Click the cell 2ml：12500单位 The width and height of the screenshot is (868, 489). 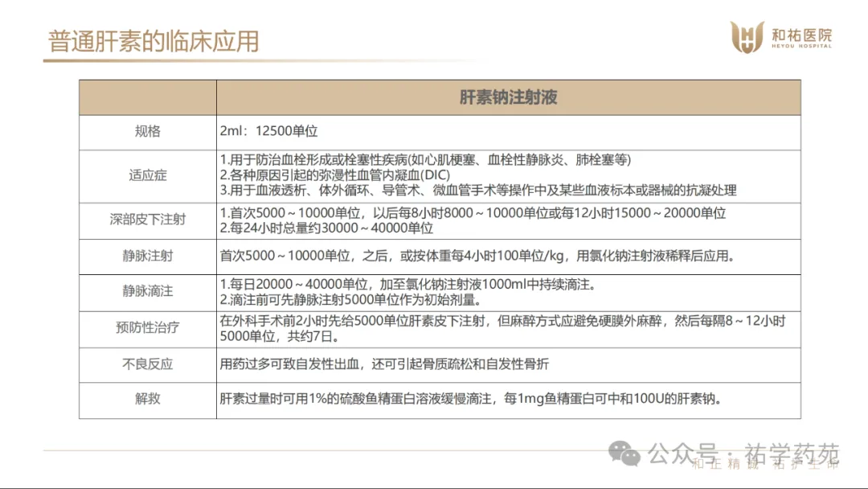coord(269,131)
